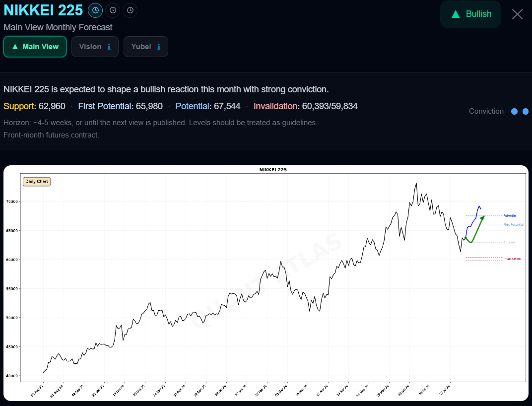This screenshot has width=532, height=406.
Task: Switch to the Main View tab
Action: 35,47
